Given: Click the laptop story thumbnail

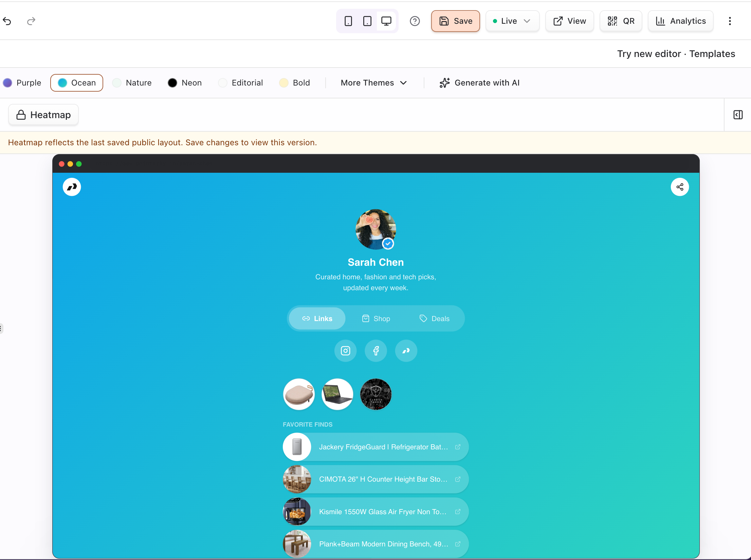Looking at the screenshot, I should tap(337, 394).
